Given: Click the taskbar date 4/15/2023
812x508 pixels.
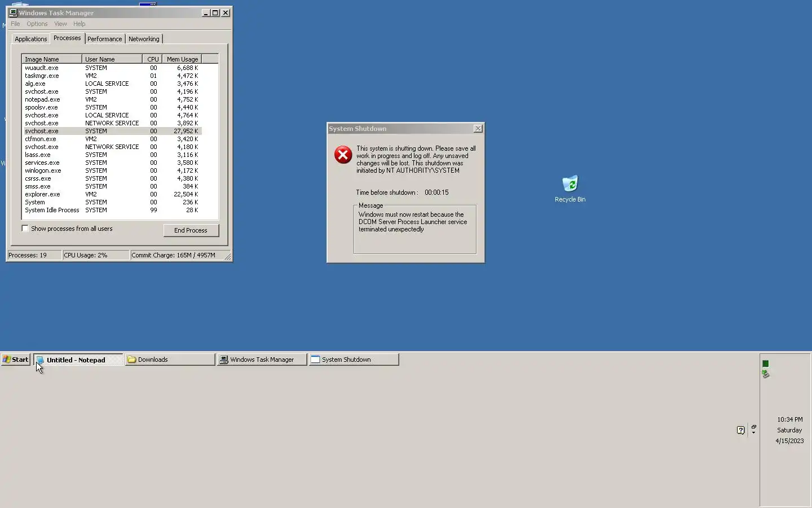Looking at the screenshot, I should coord(789,441).
